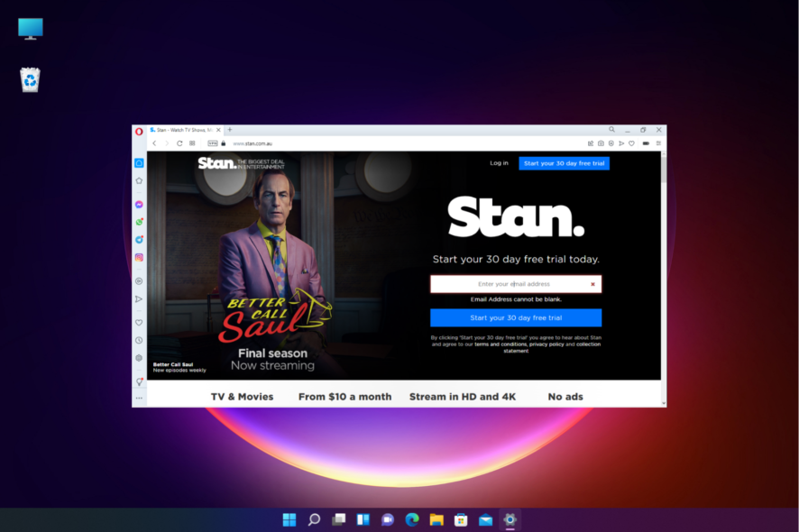Open Facebook Messenger in the sidebar

tap(139, 205)
